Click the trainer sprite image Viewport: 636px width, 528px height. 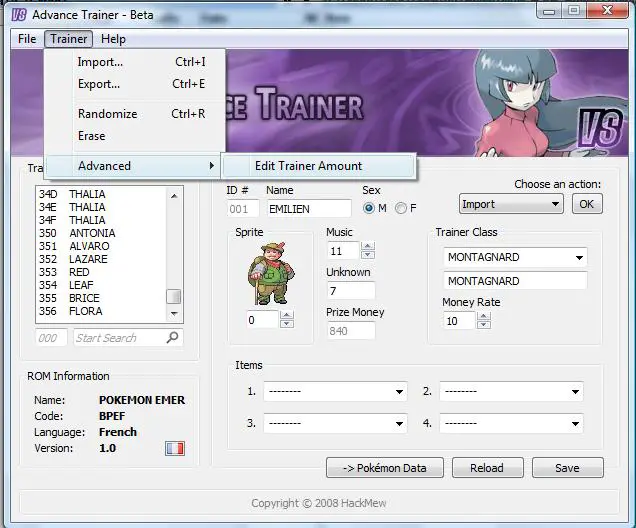pos(271,274)
